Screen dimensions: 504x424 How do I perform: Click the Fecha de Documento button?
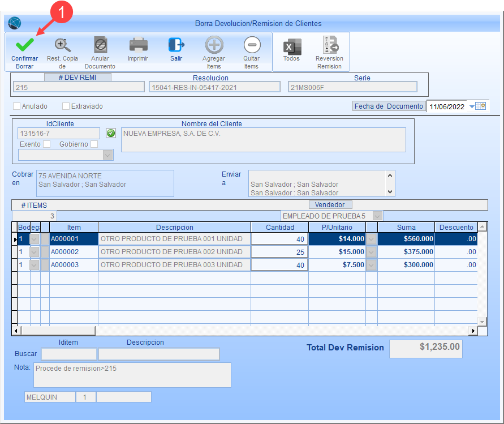[389, 106]
